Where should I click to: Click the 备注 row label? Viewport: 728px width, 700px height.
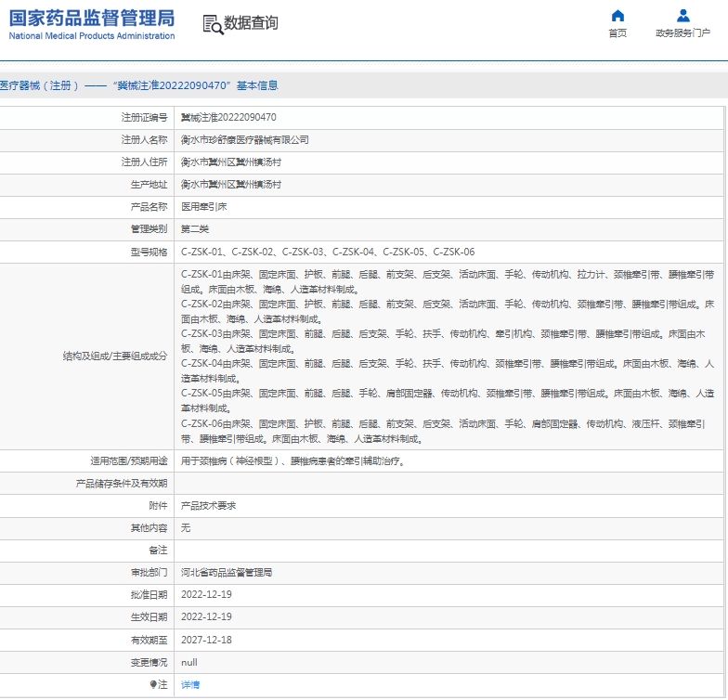(x=158, y=550)
